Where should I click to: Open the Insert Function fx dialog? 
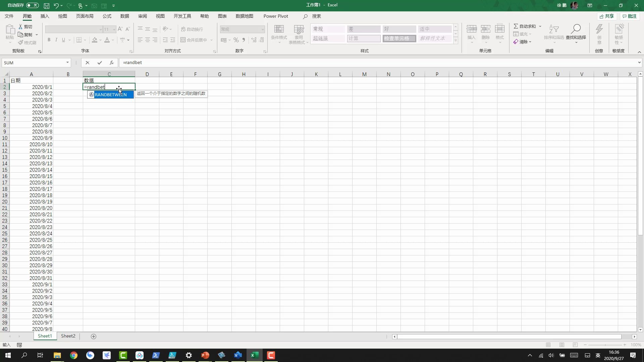[111, 63]
